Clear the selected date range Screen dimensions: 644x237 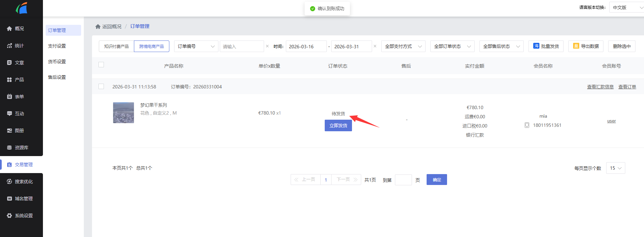[375, 46]
